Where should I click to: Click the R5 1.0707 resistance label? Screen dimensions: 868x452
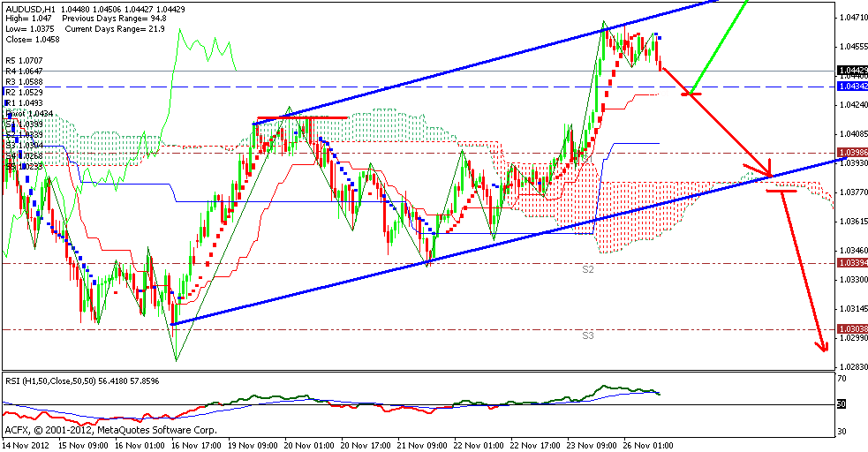(24, 61)
